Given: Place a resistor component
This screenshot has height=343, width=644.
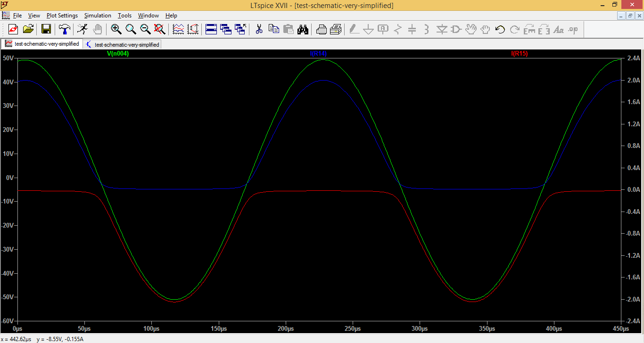Looking at the screenshot, I should click(x=397, y=29).
